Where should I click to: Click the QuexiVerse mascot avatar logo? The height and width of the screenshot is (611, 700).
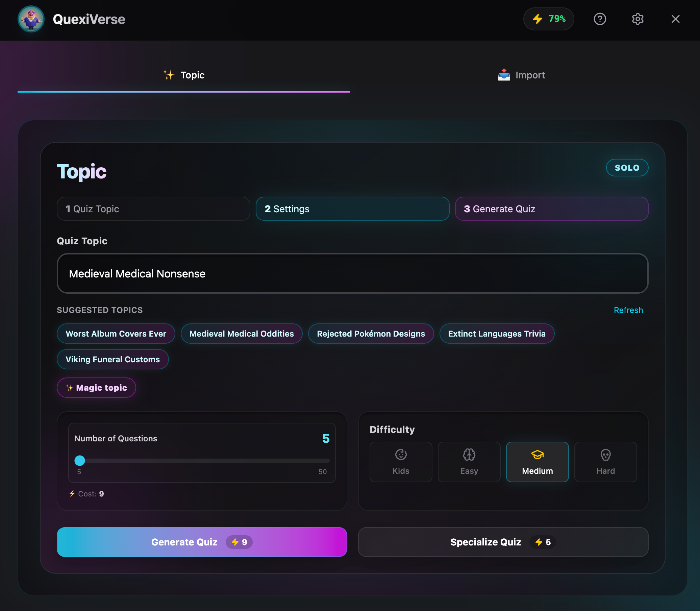pyautogui.click(x=31, y=19)
